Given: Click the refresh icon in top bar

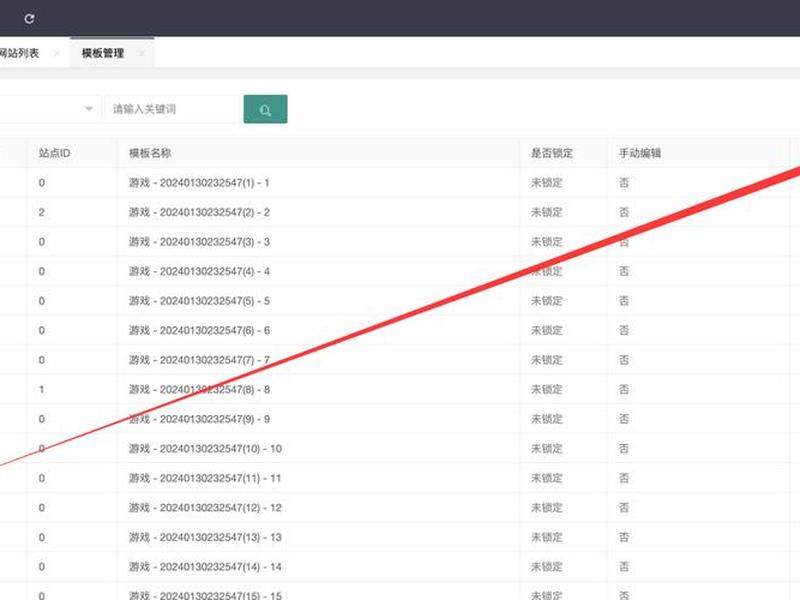Looking at the screenshot, I should pyautogui.click(x=29, y=19).
